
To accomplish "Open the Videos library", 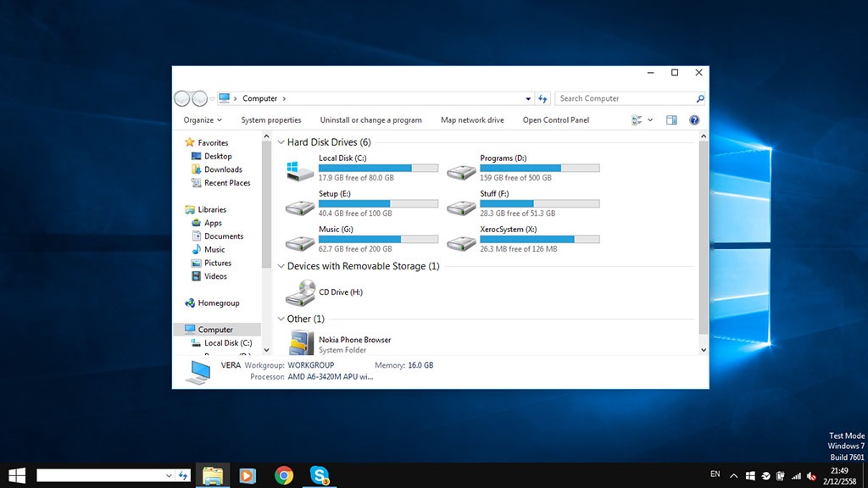I will tap(215, 276).
